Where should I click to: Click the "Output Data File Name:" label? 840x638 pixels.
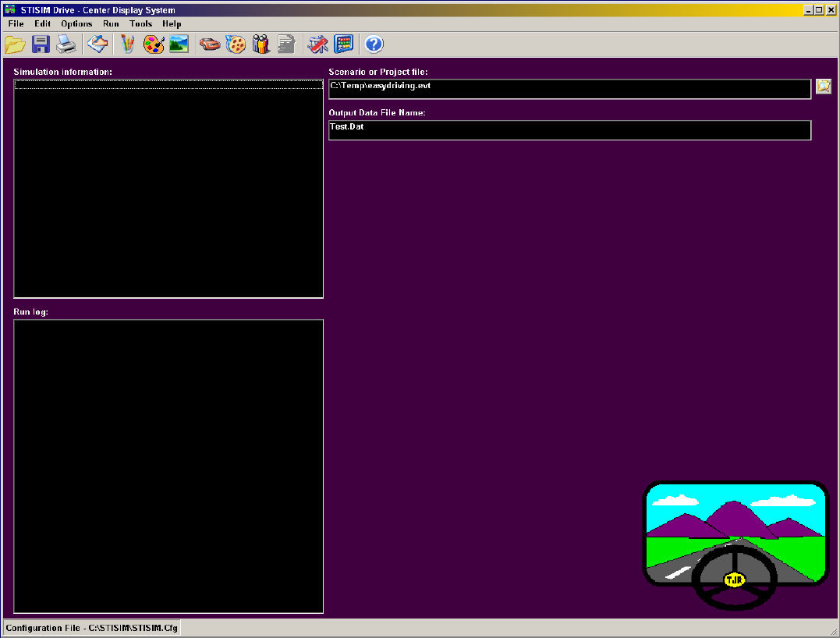coord(377,112)
